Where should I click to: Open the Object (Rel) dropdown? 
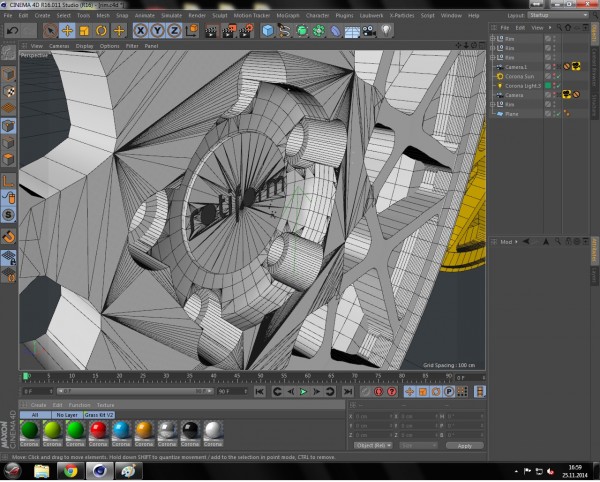pos(373,445)
